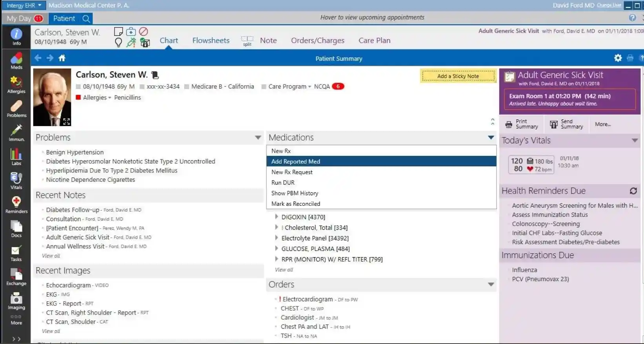Select Run DUR

381,183
